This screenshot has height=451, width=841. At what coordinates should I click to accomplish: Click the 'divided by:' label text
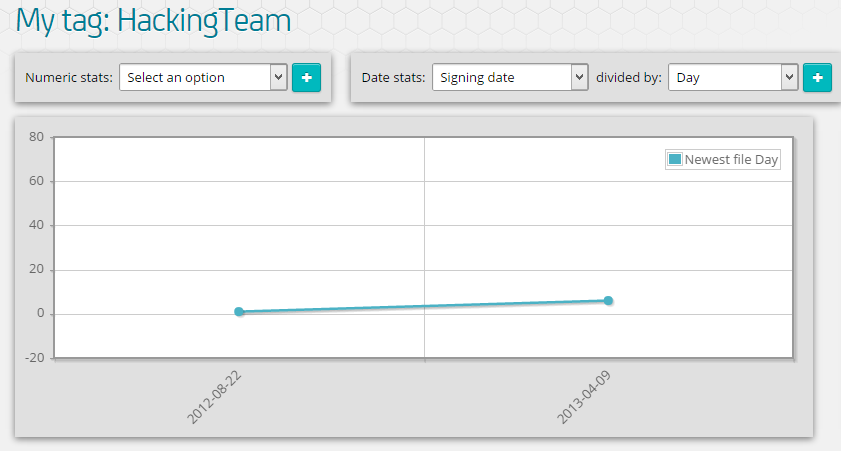(x=628, y=77)
